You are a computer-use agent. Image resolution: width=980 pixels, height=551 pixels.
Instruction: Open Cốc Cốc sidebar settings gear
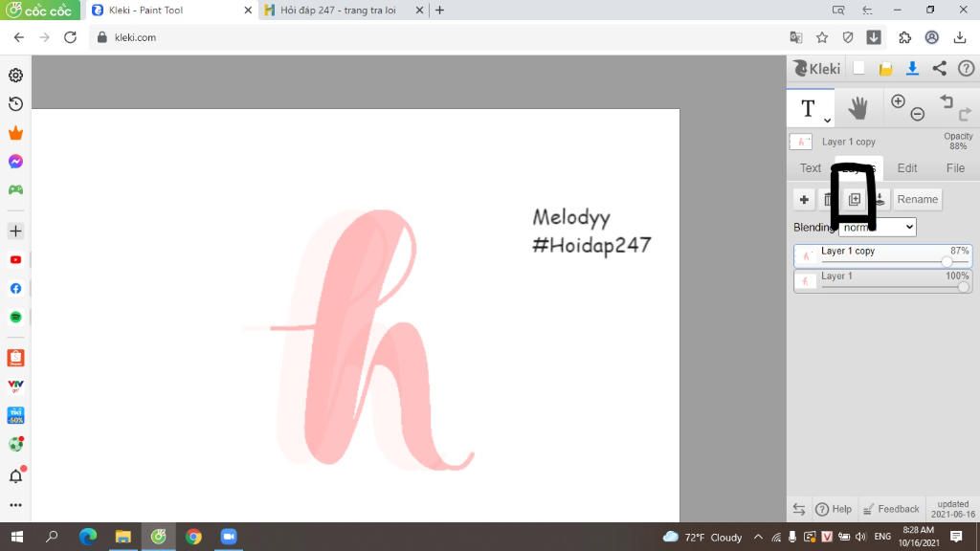(15, 75)
